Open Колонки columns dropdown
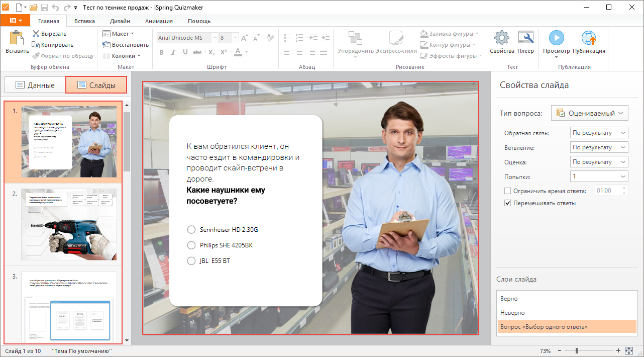644x357 pixels. point(122,56)
